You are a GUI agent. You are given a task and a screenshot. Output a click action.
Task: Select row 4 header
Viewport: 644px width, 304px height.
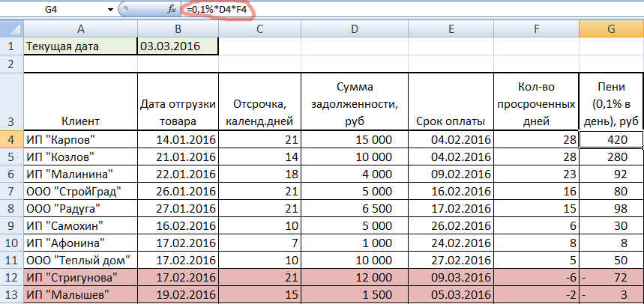pos(12,139)
